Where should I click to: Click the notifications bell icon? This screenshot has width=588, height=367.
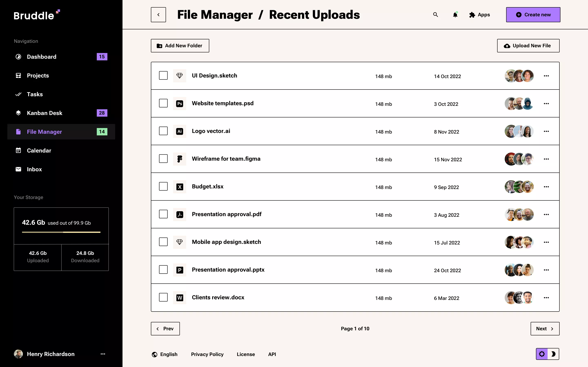coord(455,14)
